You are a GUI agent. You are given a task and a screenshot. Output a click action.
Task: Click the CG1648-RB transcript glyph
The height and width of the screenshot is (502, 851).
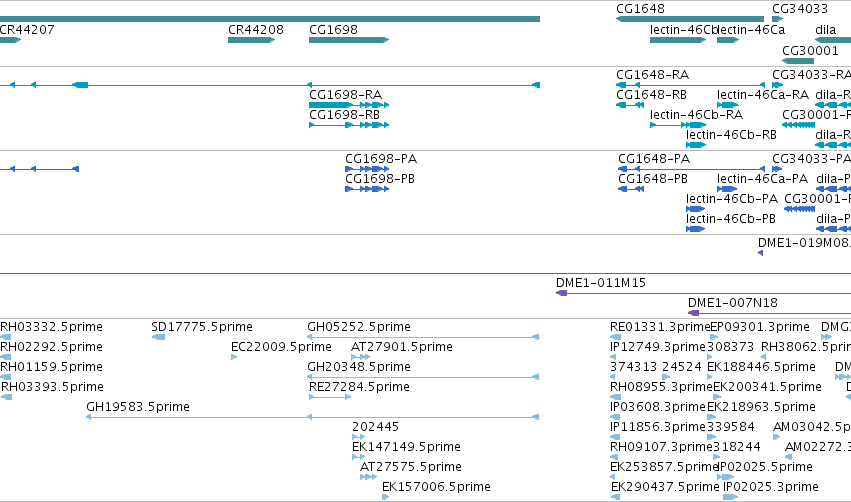coord(630,105)
